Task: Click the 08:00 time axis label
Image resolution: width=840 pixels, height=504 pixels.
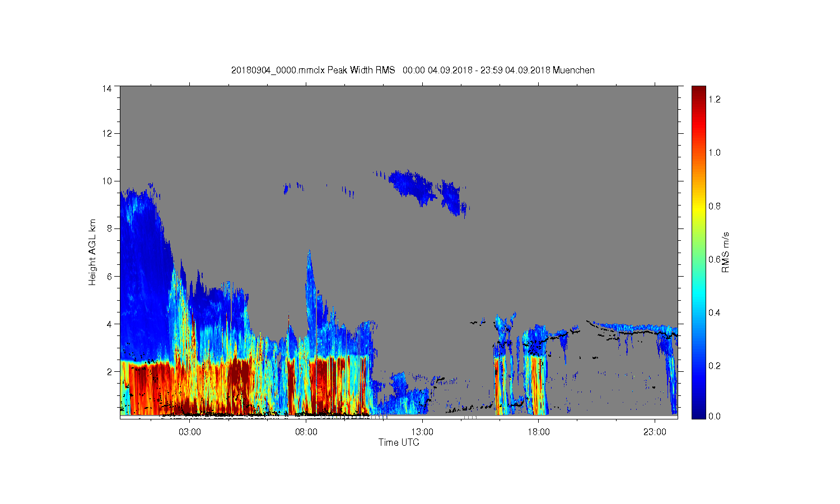Action: [306, 432]
